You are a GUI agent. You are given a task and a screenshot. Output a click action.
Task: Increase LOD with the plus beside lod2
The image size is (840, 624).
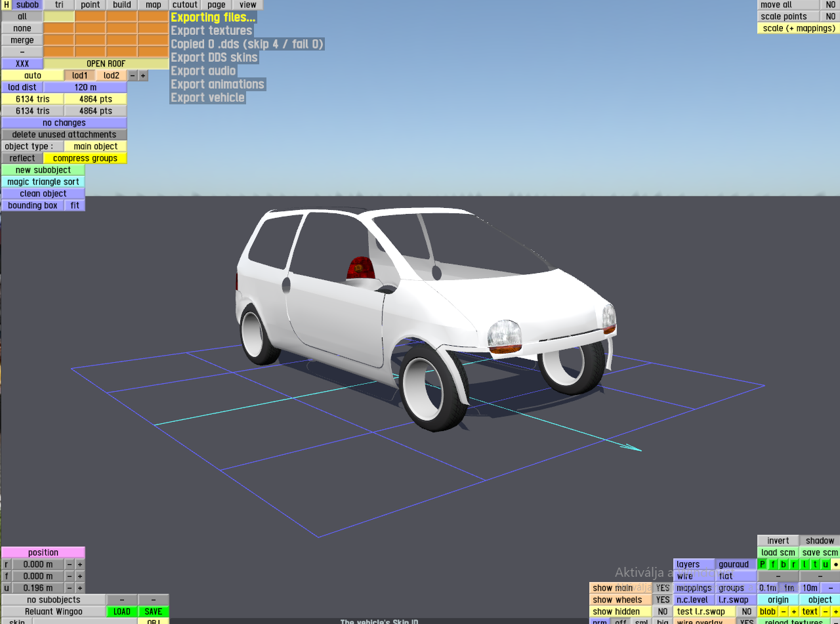[x=143, y=75]
